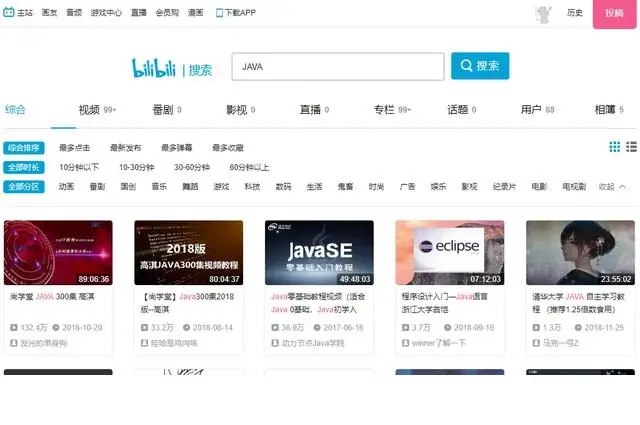Screen dimensions: 640x425
Task: Filter category to 娱乐
Action: click(x=438, y=187)
